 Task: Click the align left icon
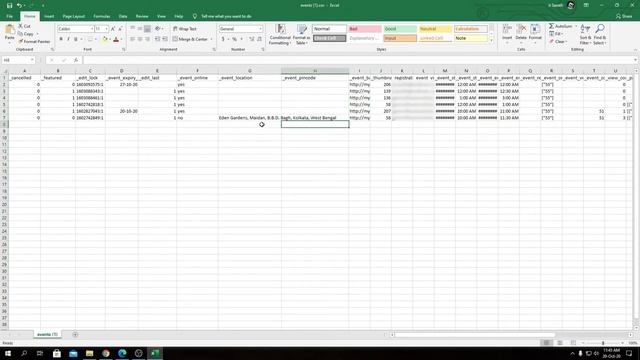click(132, 39)
